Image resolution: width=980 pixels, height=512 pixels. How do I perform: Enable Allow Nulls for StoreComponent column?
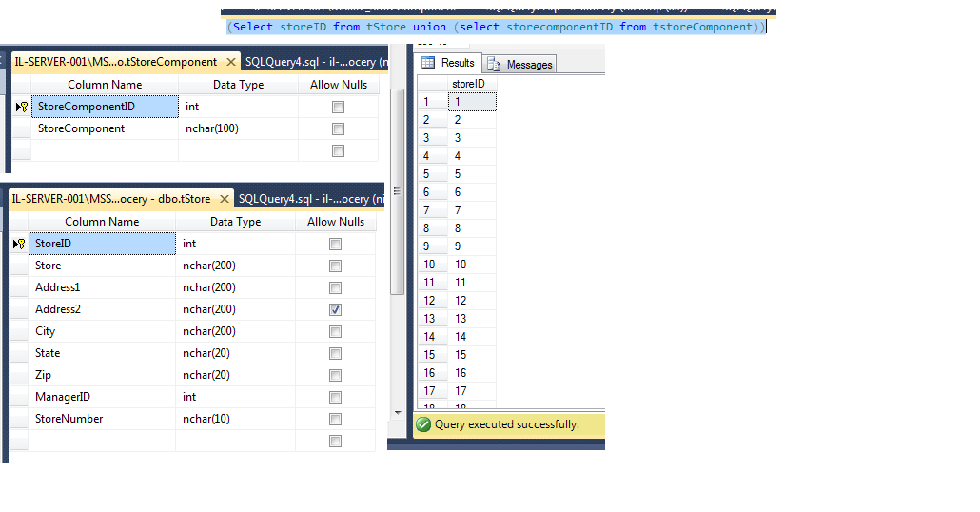point(338,128)
